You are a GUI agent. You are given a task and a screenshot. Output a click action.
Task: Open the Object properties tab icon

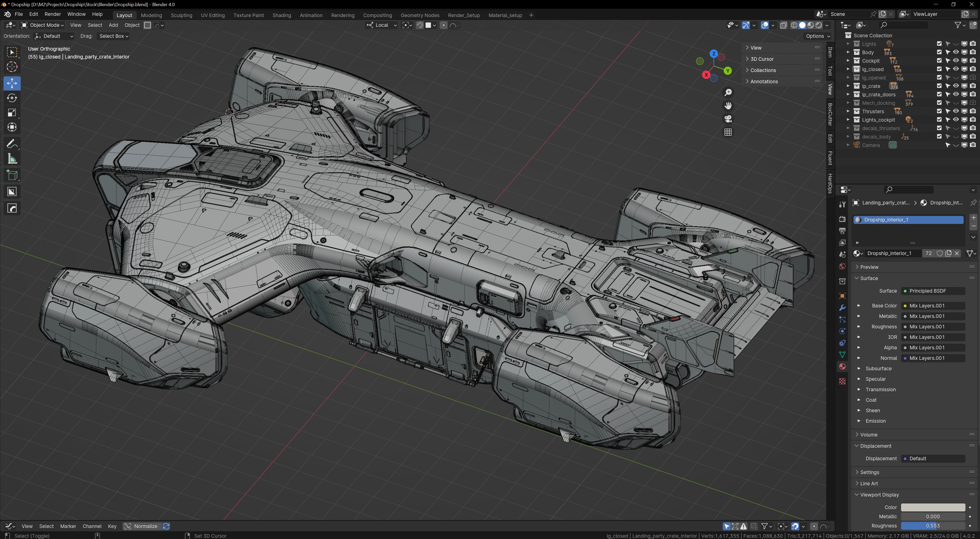842,296
